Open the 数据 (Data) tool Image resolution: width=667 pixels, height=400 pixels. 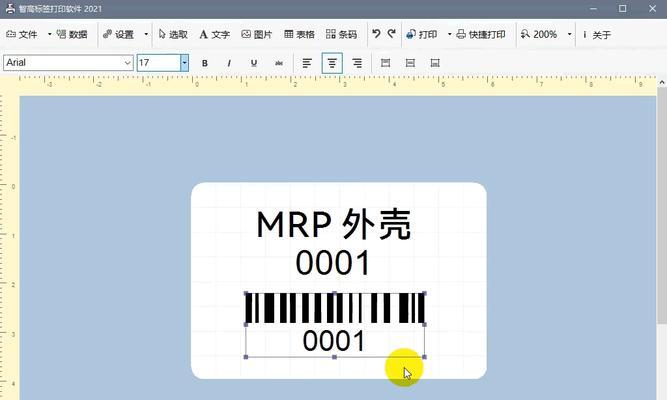(72, 34)
